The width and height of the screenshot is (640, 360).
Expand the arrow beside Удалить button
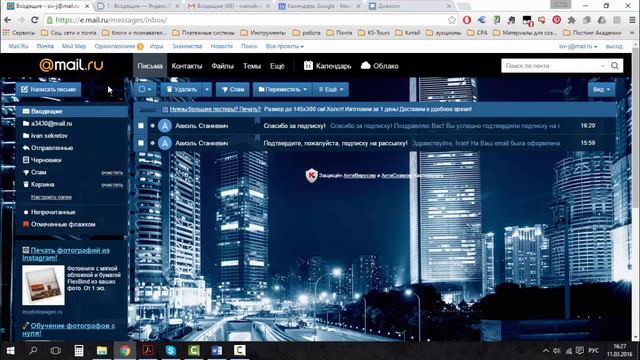(207, 89)
